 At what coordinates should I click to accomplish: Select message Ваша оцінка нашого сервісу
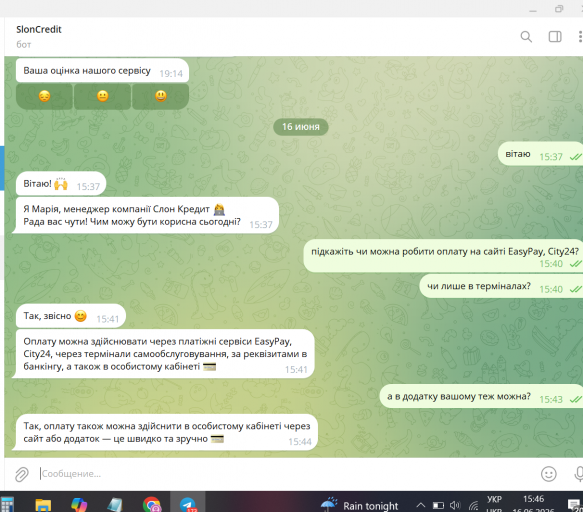coord(102,71)
